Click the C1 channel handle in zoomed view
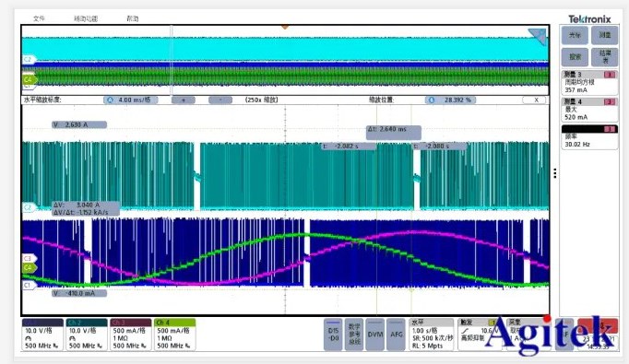Screen dimensions: 629x364 [x=29, y=285]
